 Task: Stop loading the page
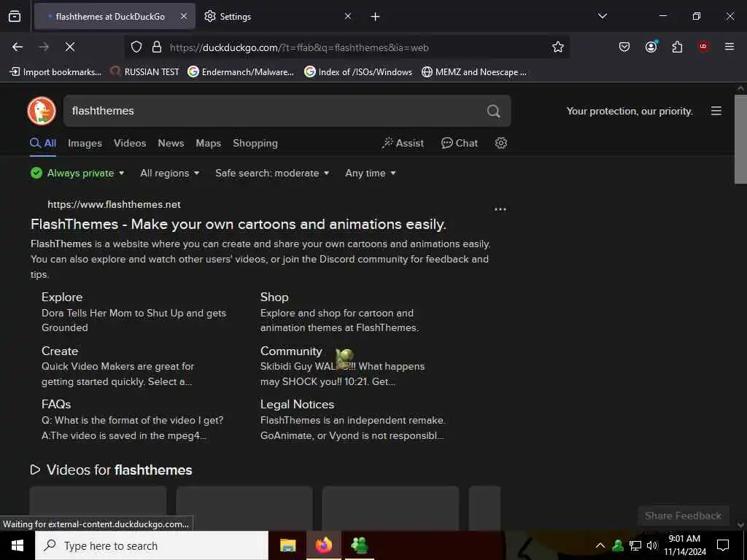coord(69,47)
